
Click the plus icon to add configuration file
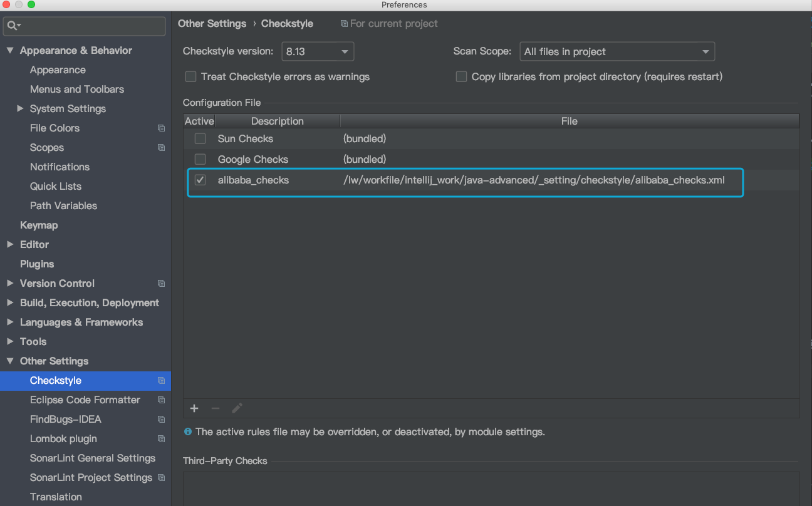194,408
